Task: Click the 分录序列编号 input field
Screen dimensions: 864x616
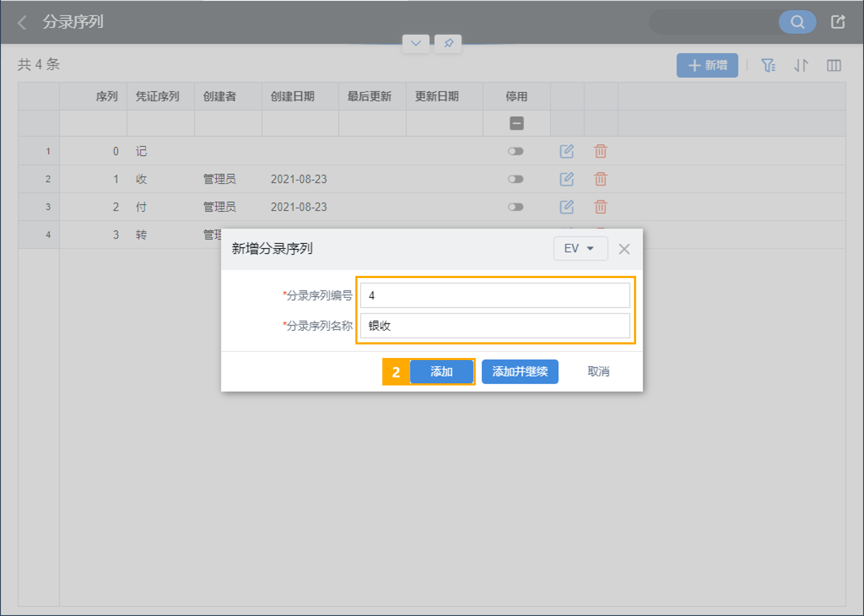Action: pos(495,295)
